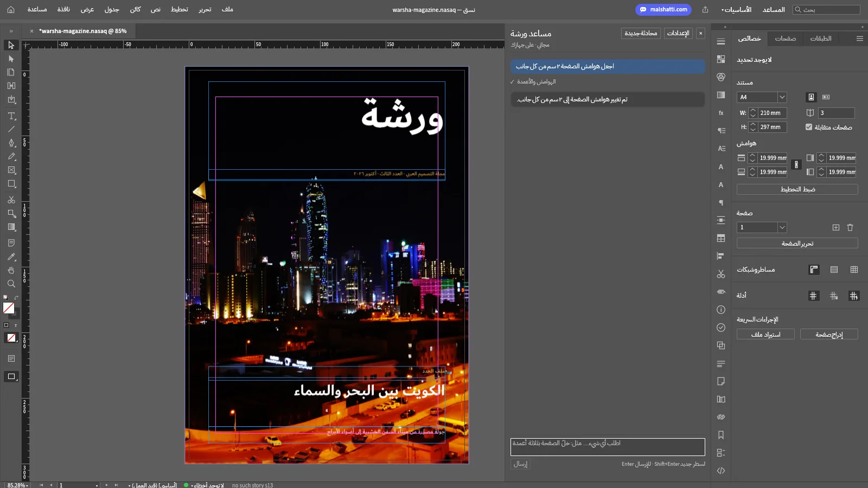This screenshot has width=868, height=488.
Task: Open the Effects (fx) panel icon
Action: [x=721, y=113]
